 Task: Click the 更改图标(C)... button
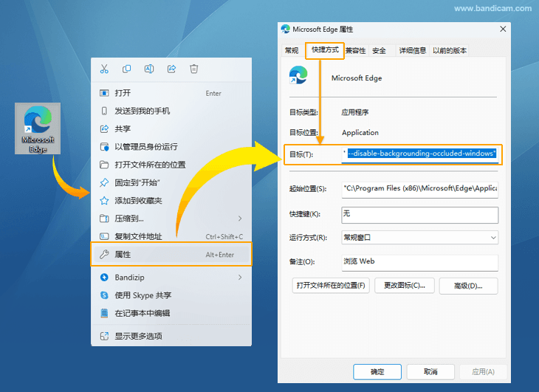pos(405,286)
